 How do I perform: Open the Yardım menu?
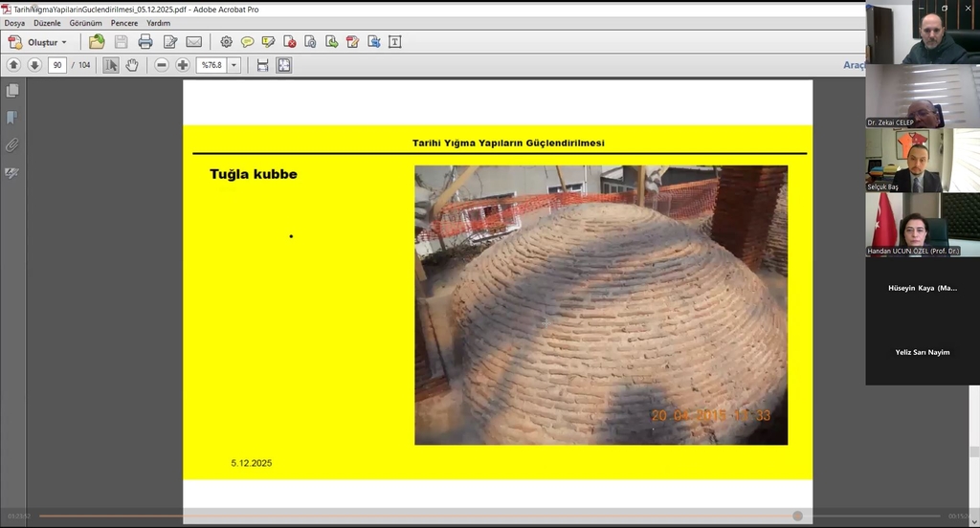159,23
